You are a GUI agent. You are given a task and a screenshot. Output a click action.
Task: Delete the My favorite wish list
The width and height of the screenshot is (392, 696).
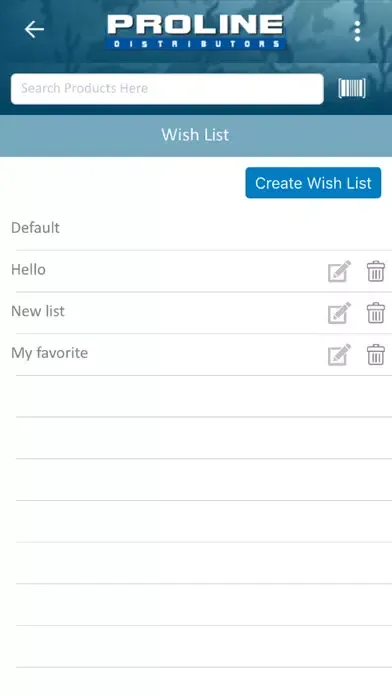point(376,354)
